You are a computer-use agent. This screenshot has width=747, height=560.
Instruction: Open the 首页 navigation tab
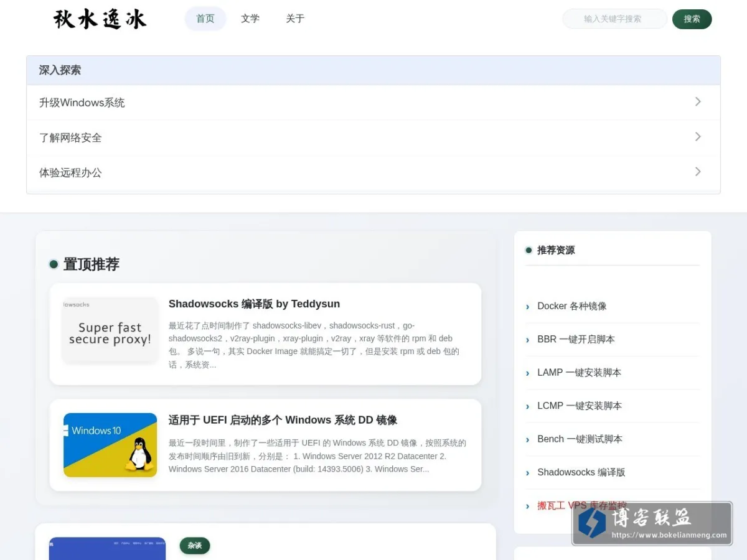pos(205,19)
